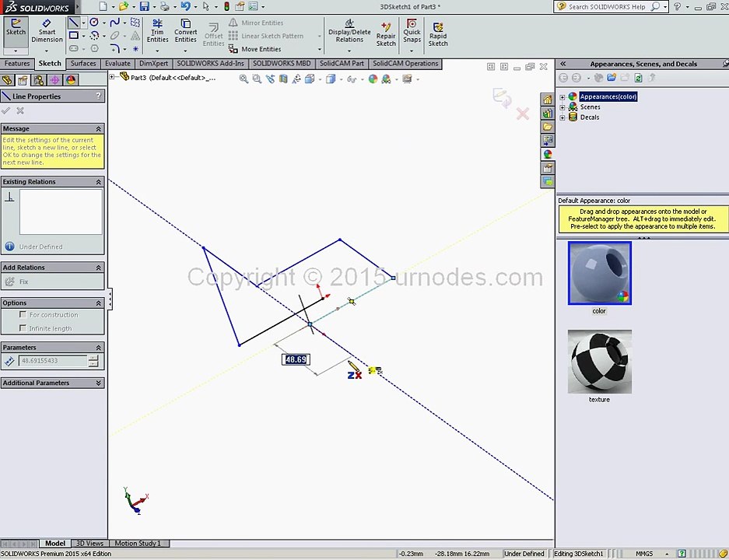Open the Trim Entities tool
729x560 pixels.
[x=158, y=31]
